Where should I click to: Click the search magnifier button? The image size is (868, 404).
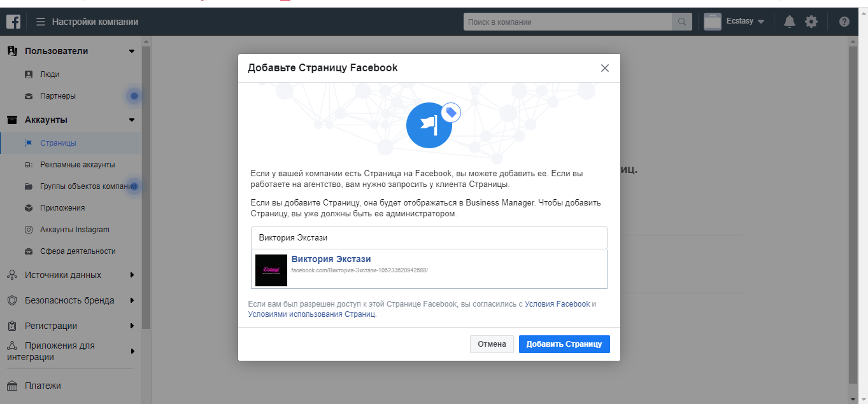coord(681,22)
